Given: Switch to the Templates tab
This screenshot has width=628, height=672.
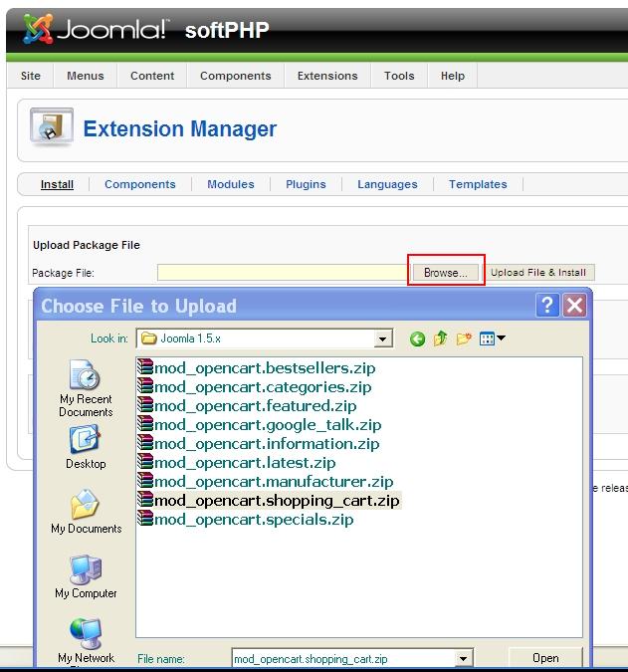Looking at the screenshot, I should [x=478, y=184].
